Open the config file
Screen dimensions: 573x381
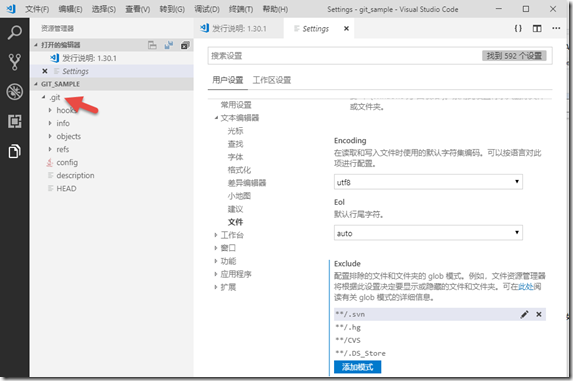(x=67, y=162)
